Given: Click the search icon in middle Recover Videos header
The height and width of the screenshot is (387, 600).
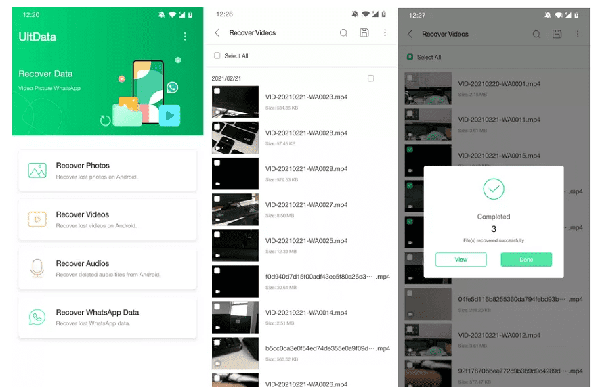Looking at the screenshot, I should click(x=344, y=33).
